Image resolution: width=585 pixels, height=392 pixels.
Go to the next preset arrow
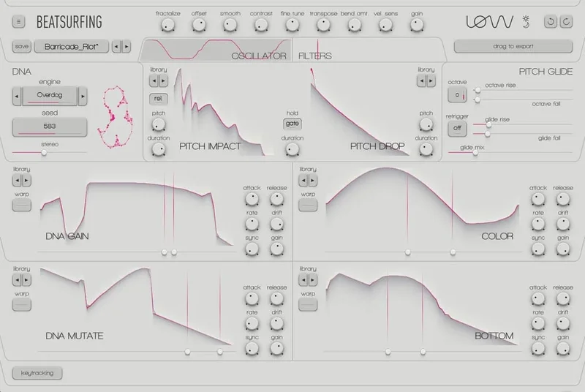coord(127,47)
